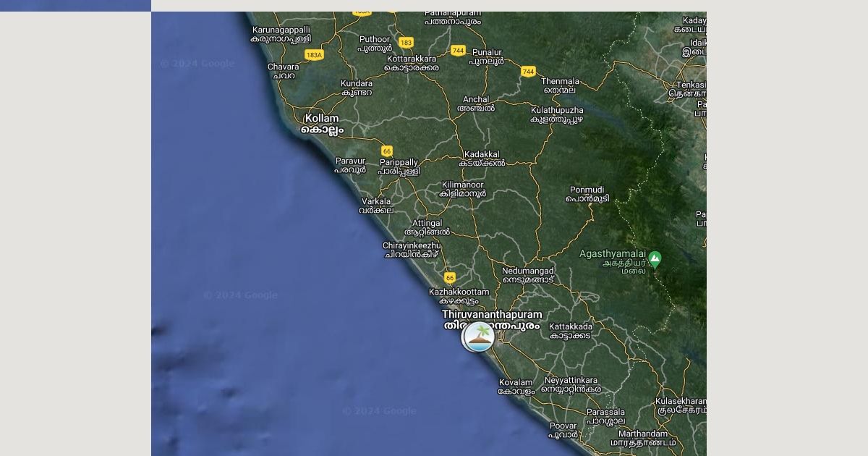This screenshot has width=868, height=456.
Task: Click the route 183A highway shield
Action: point(314,55)
